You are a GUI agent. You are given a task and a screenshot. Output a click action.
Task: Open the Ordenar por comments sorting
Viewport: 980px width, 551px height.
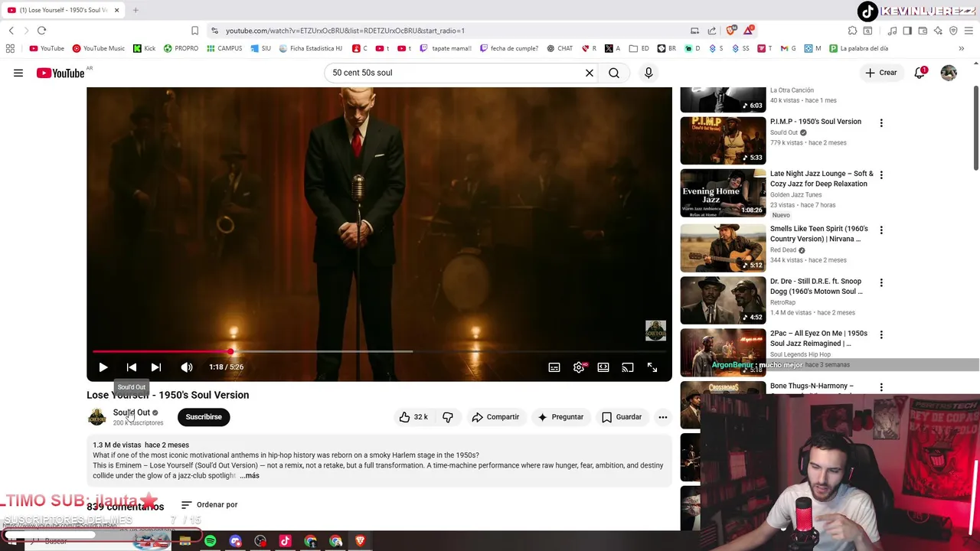pos(209,505)
